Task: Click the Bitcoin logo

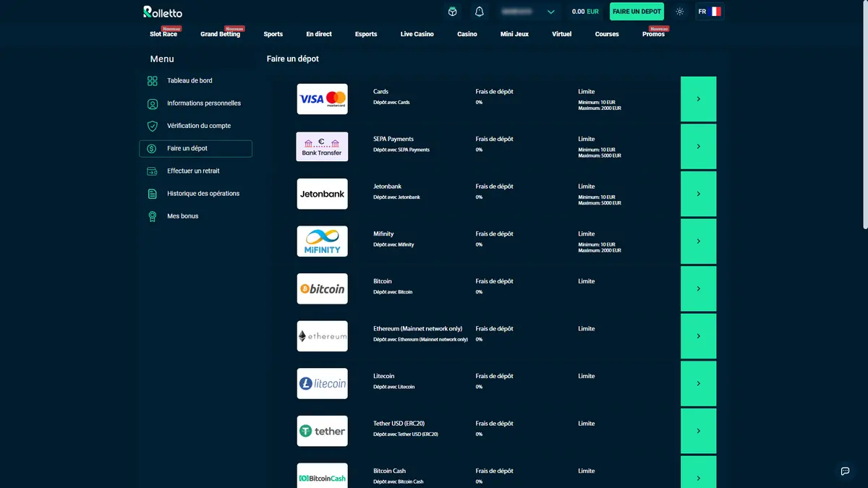Action: (x=322, y=288)
